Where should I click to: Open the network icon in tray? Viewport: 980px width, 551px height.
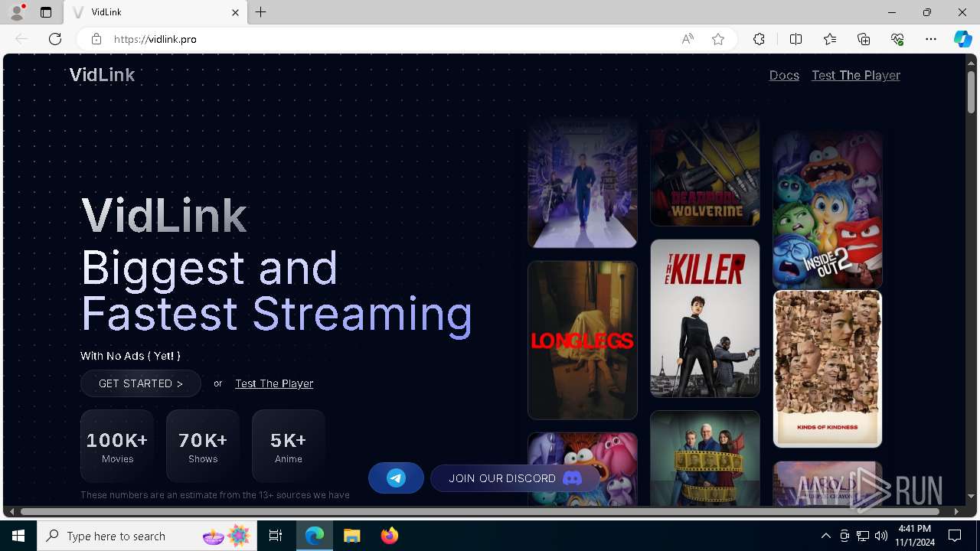coord(863,536)
